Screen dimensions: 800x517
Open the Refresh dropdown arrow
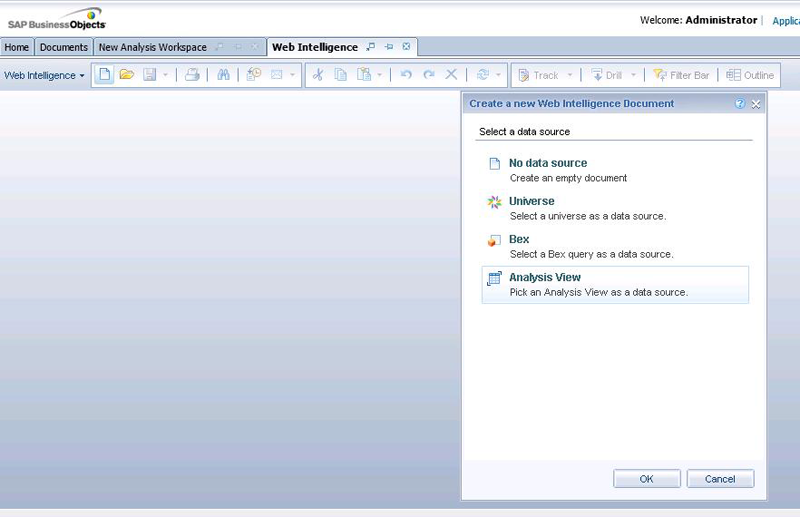(x=498, y=75)
